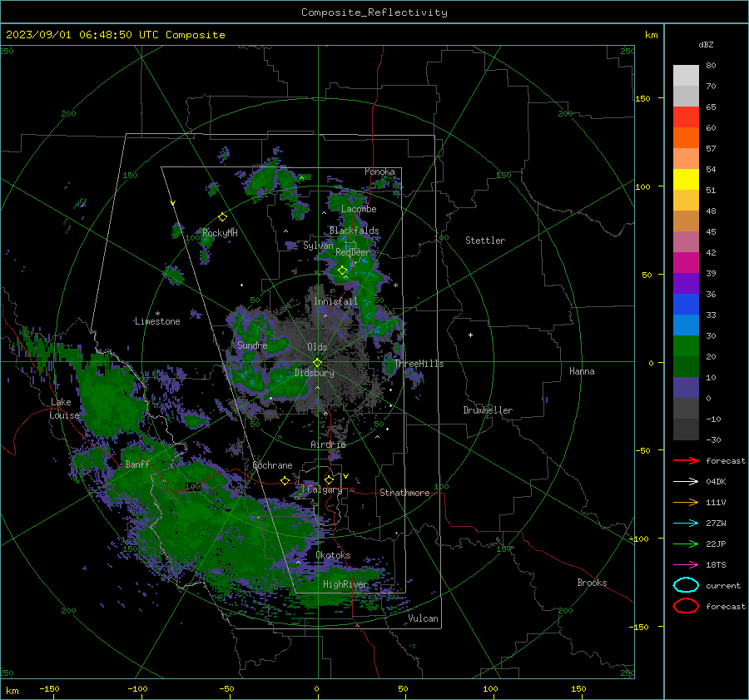Click the light blue 33-30 dBZ swatch
The width and height of the screenshot is (749, 700).
tap(686, 325)
